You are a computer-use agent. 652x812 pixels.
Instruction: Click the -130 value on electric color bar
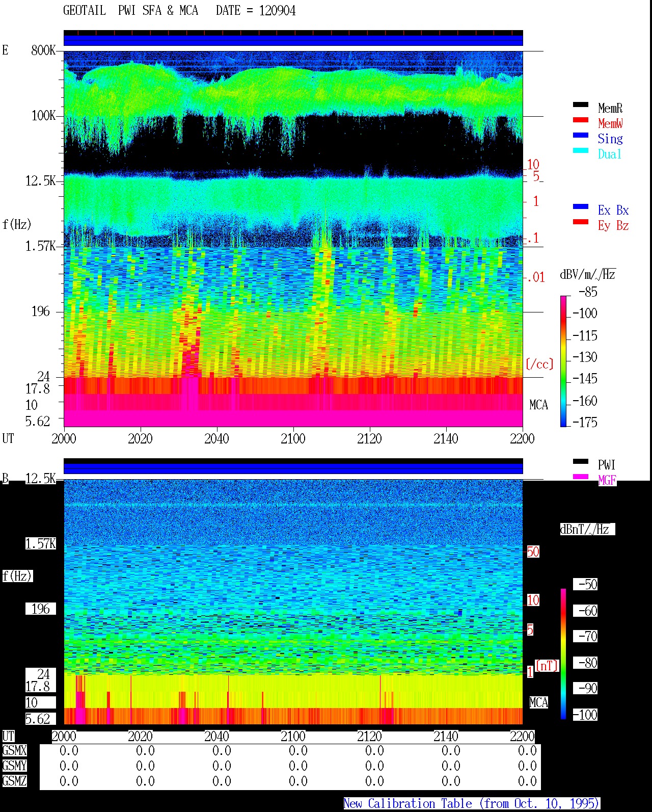click(585, 357)
